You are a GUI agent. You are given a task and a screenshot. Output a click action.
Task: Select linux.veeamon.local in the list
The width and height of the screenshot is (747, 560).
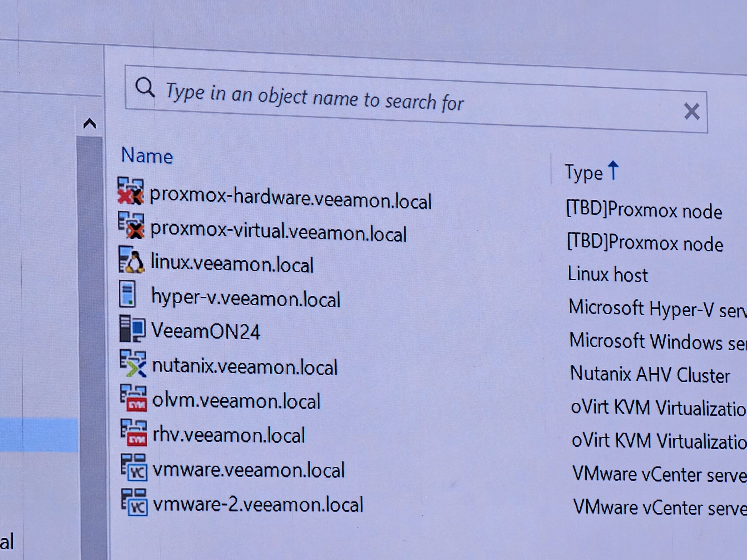232,264
